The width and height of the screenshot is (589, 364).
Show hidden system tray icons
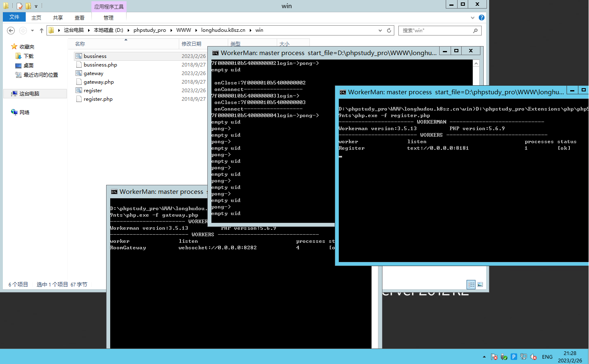484,357
